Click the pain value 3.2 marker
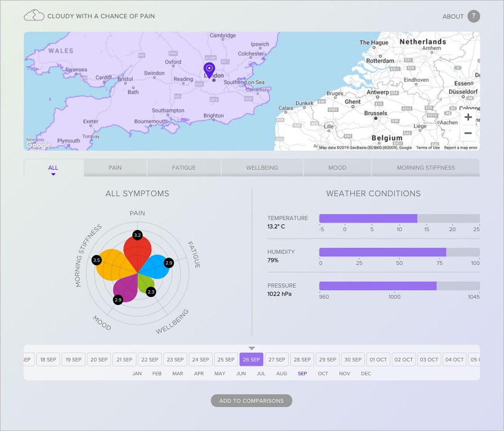The image size is (504, 431). coord(137,235)
